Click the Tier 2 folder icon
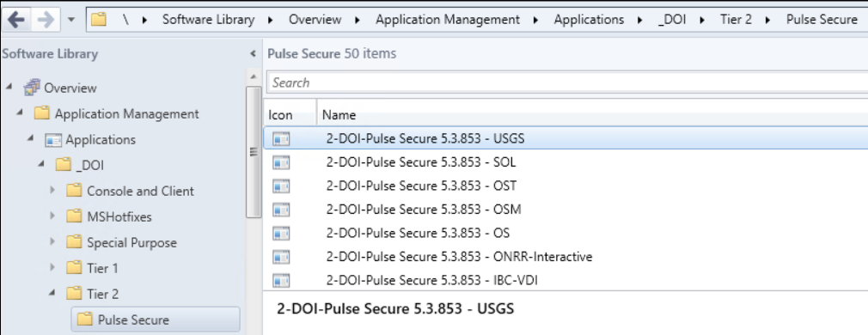868x335 pixels. (74, 294)
